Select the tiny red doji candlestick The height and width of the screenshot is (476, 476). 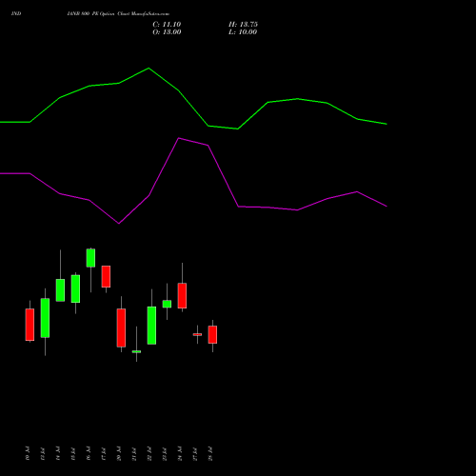[197, 334]
